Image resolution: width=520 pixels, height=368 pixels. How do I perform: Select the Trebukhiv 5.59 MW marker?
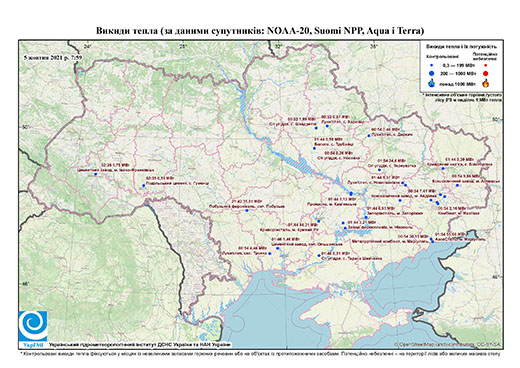pyautogui.click(x=314, y=148)
